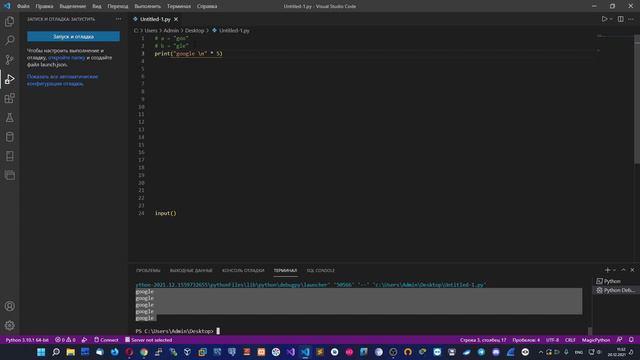Open the Search view in activity bar
640x360 pixels.
tap(9, 40)
